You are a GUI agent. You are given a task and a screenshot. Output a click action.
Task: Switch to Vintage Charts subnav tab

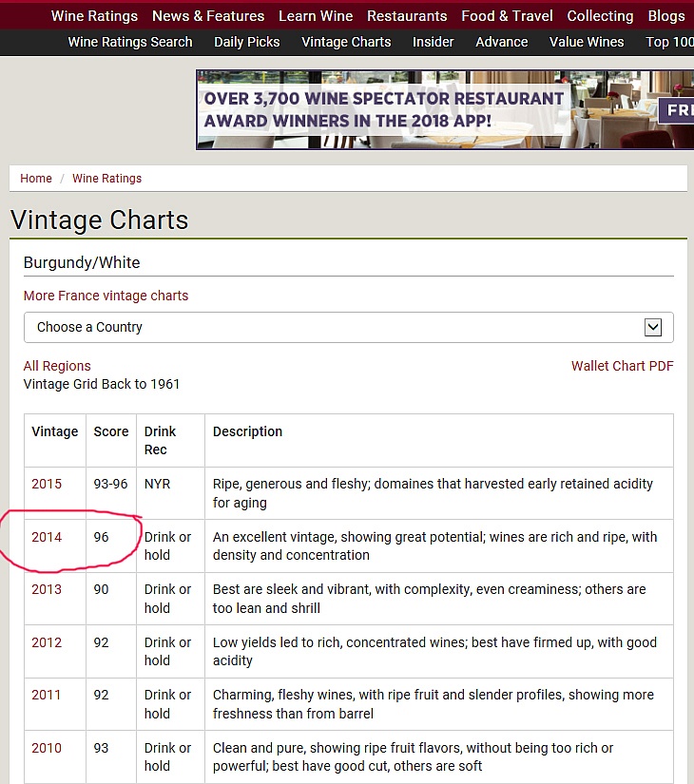(346, 42)
